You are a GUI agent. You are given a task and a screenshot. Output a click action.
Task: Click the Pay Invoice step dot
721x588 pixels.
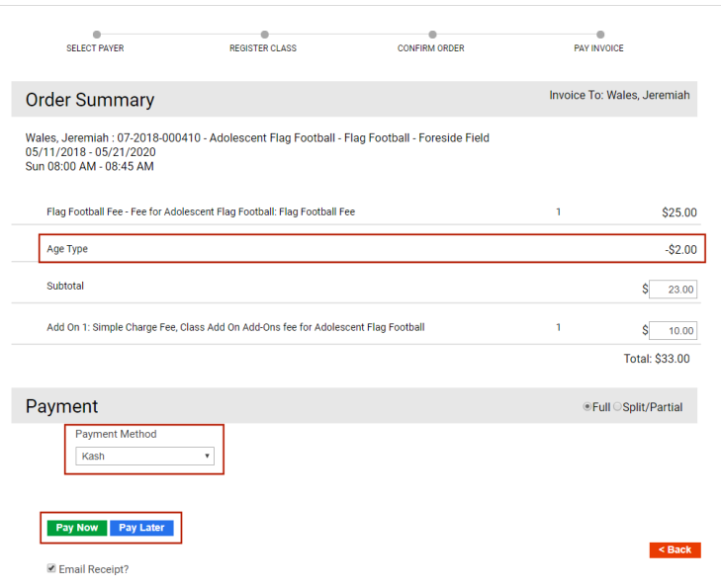[x=599, y=35]
